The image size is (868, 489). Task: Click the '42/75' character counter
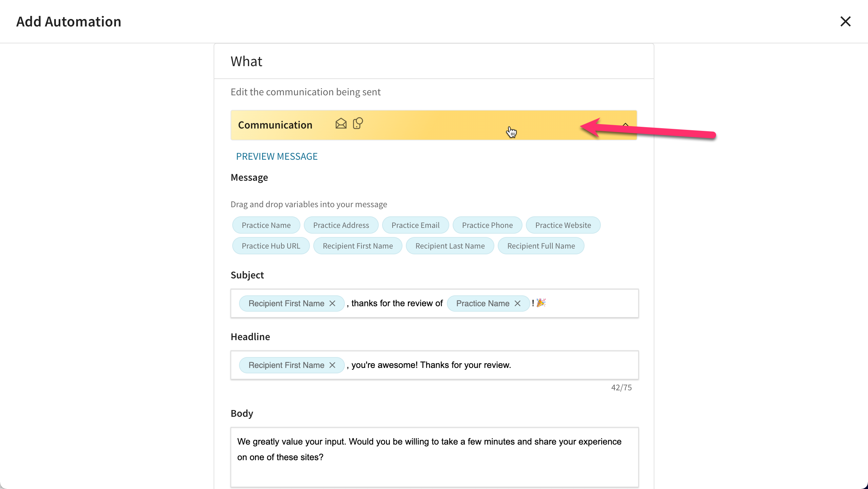coord(621,387)
